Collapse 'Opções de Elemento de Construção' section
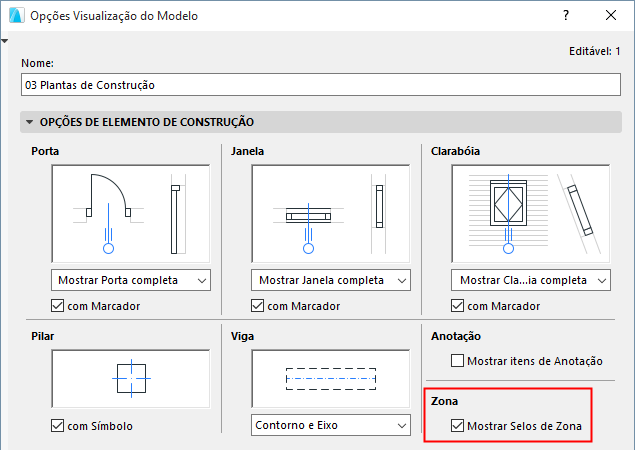Screen dimensions: 635x450 [x=30, y=122]
